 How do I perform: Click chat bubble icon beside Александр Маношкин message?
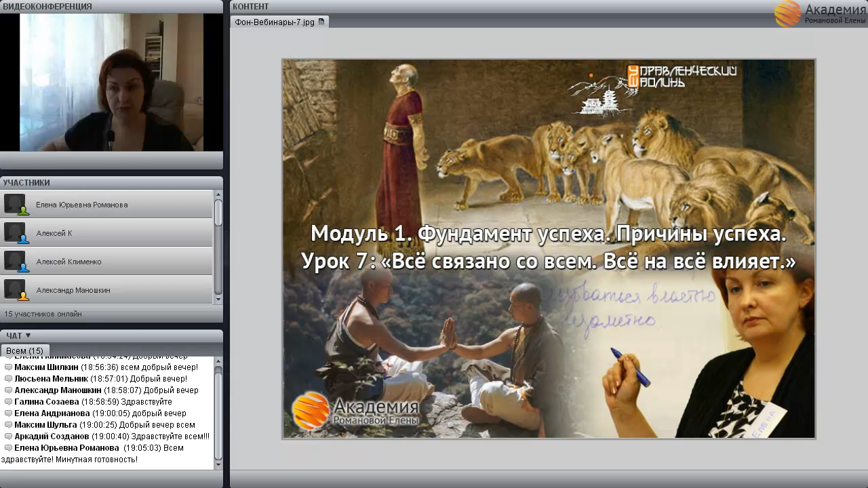tap(8, 390)
